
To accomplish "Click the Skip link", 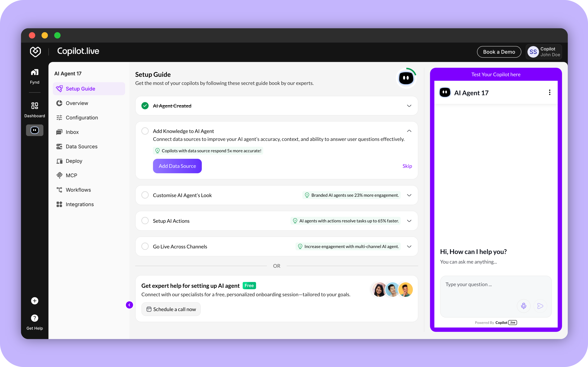I will point(407,166).
